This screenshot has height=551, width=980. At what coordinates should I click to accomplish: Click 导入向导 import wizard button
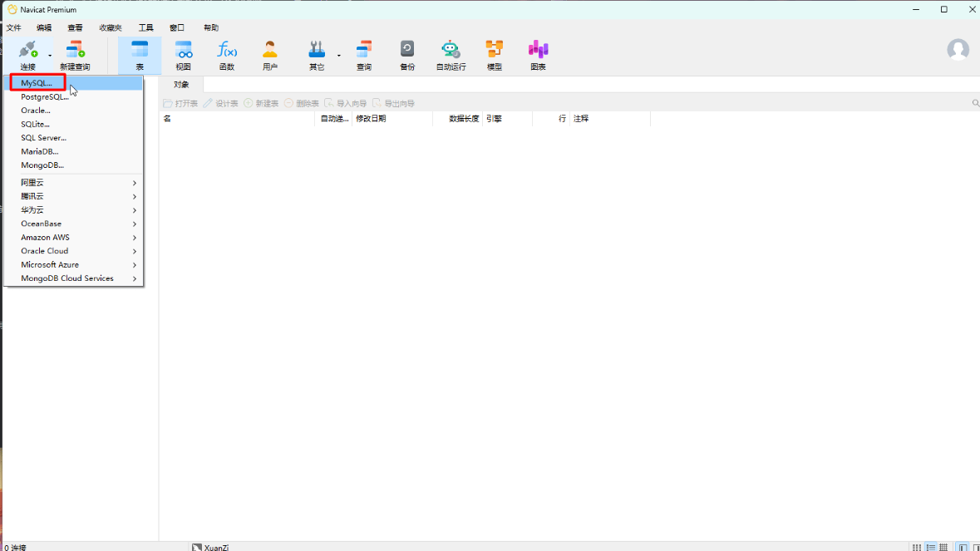[x=346, y=103]
